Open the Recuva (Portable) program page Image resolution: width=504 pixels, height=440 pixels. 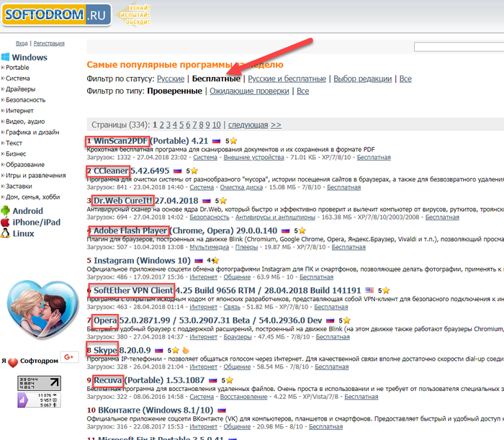pyautogui.click(x=149, y=380)
